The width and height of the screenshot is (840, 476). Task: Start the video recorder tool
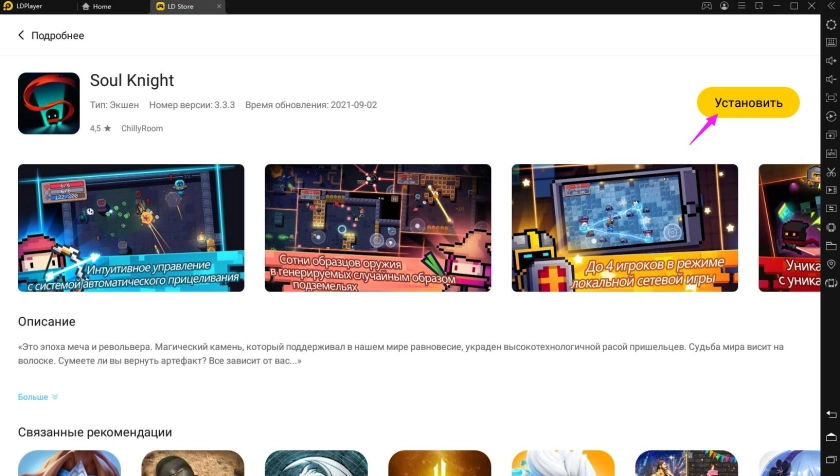(x=831, y=190)
